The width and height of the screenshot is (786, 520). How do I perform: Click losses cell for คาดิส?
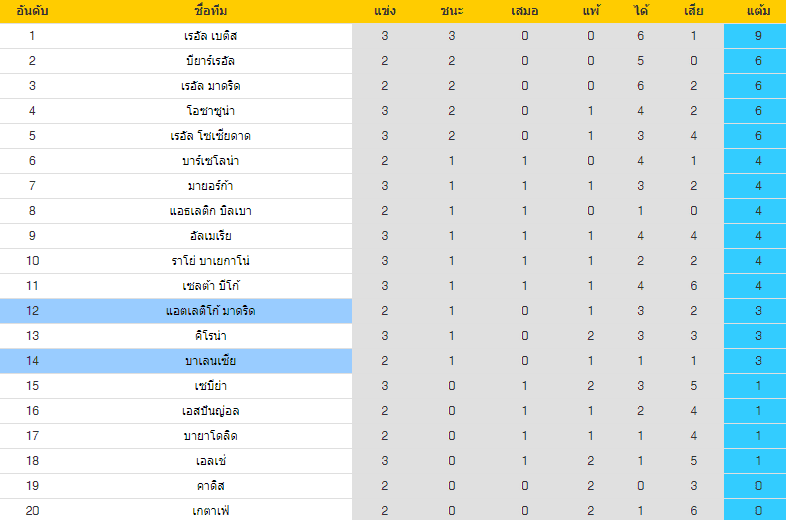click(591, 486)
